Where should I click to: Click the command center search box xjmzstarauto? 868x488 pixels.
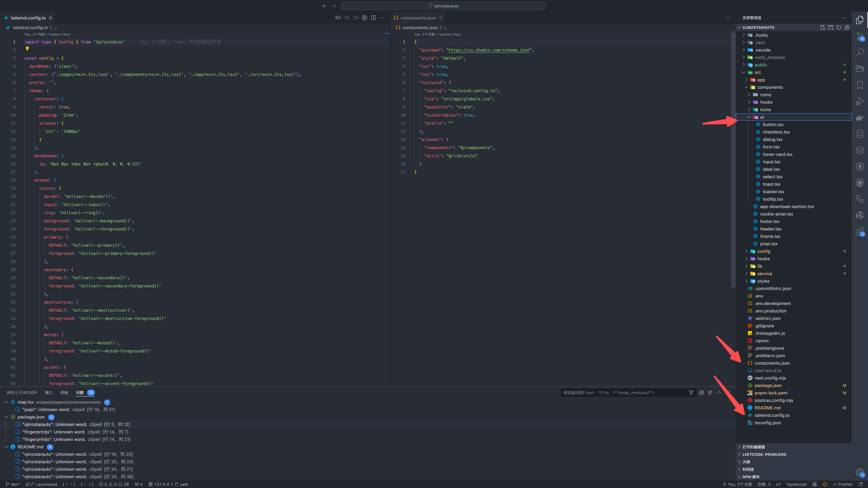[442, 6]
